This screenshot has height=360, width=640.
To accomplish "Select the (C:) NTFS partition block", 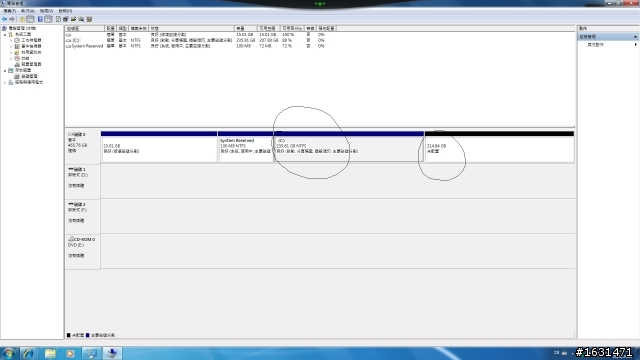I will (349, 147).
